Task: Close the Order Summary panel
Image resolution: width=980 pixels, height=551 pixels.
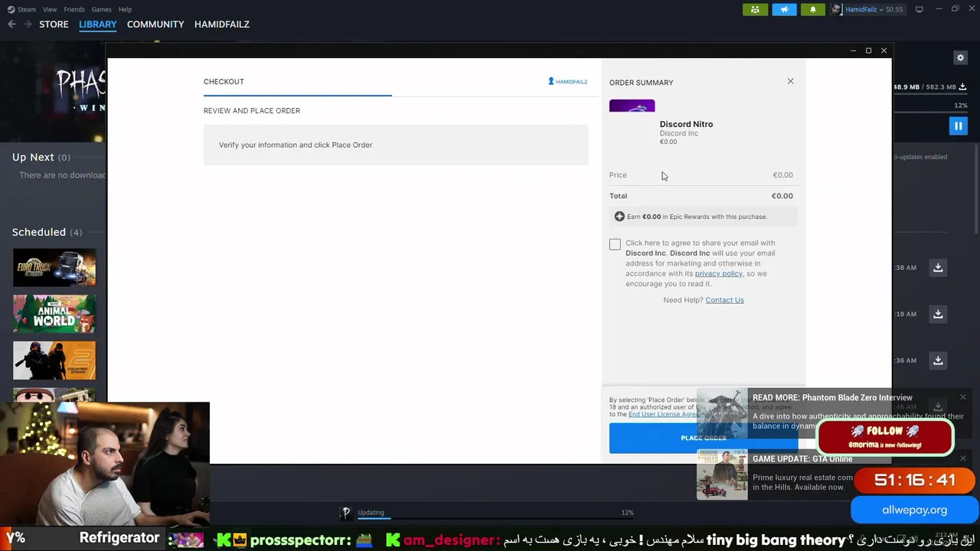Action: (x=791, y=81)
